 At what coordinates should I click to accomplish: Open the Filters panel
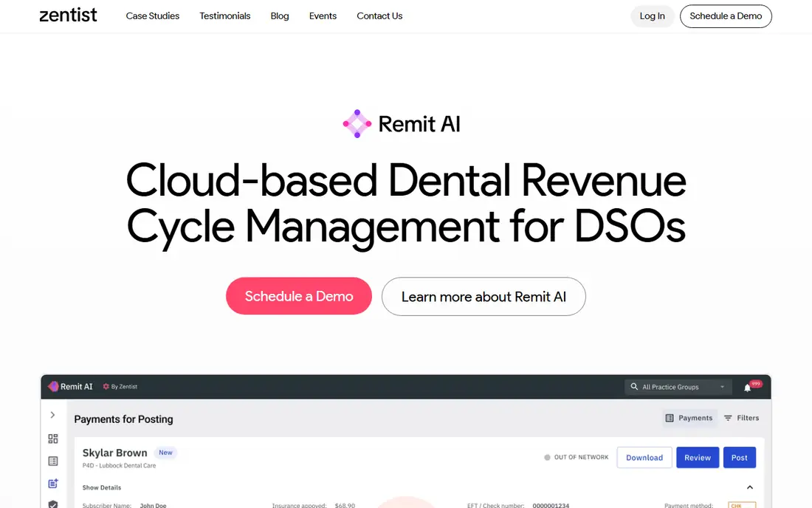pos(742,418)
